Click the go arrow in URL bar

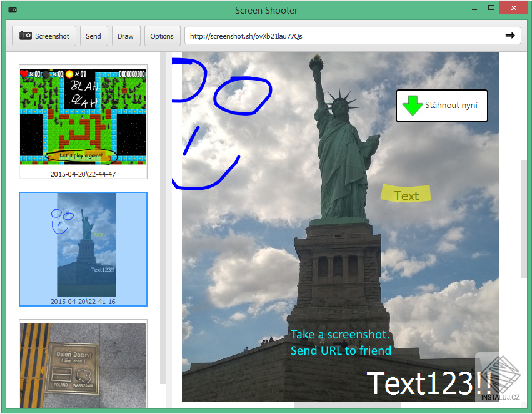click(x=510, y=35)
